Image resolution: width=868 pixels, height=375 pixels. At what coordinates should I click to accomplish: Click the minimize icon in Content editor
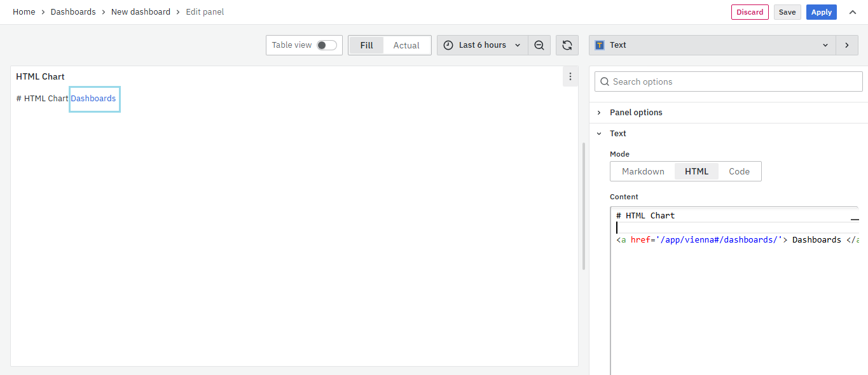click(x=855, y=218)
